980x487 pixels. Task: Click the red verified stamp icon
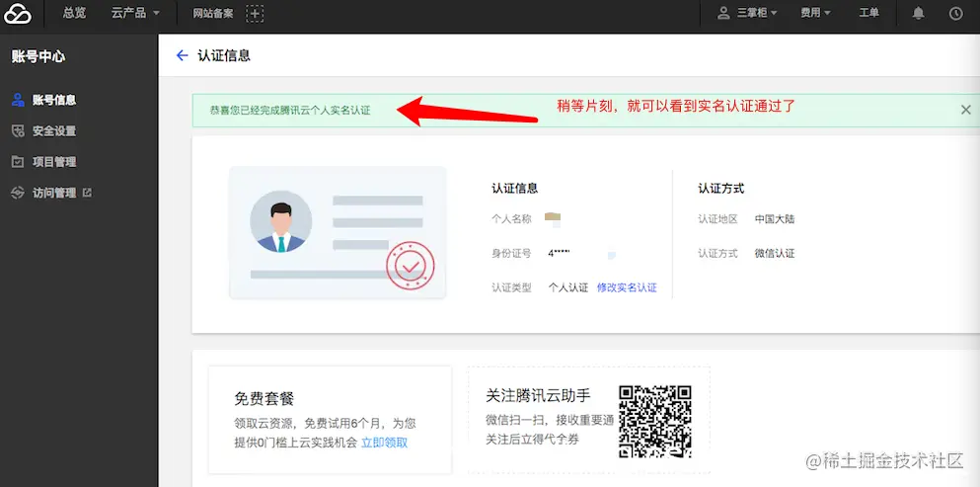point(410,266)
